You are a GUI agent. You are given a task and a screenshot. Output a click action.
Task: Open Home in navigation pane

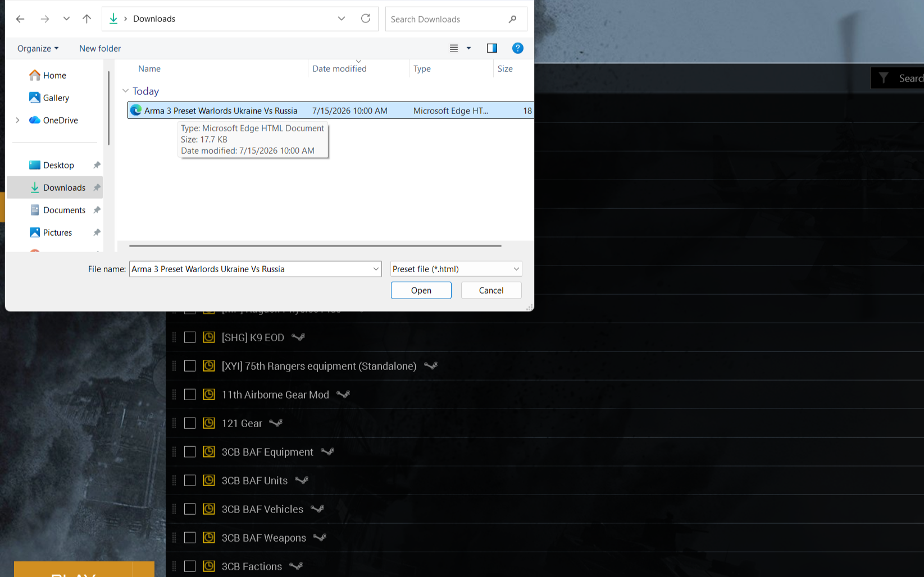click(x=54, y=75)
